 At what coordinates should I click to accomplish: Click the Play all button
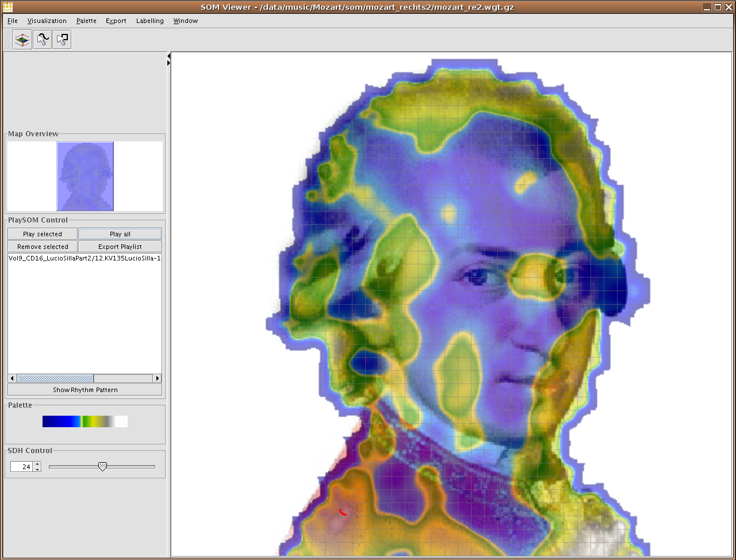click(120, 234)
